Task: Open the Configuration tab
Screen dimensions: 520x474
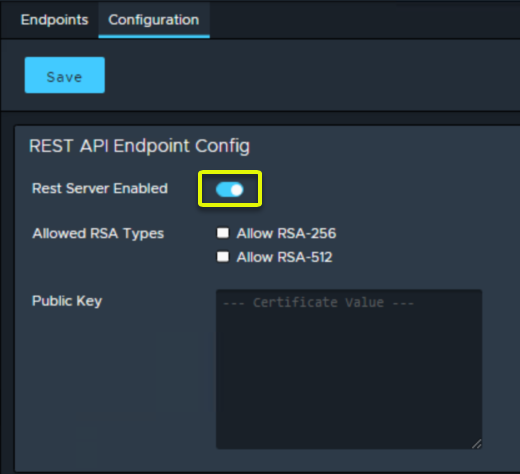Action: [154, 20]
